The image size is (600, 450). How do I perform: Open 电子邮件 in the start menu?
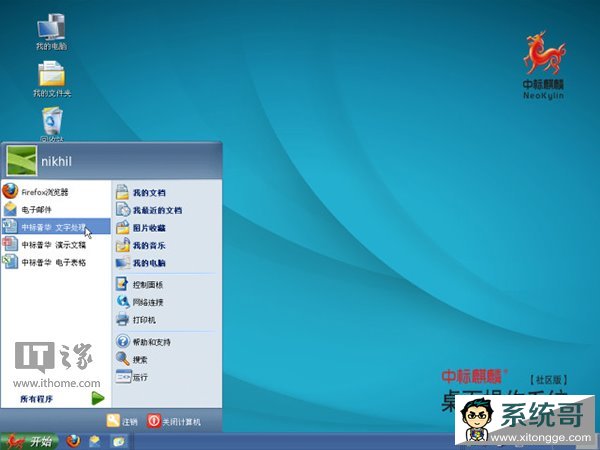tap(56, 209)
